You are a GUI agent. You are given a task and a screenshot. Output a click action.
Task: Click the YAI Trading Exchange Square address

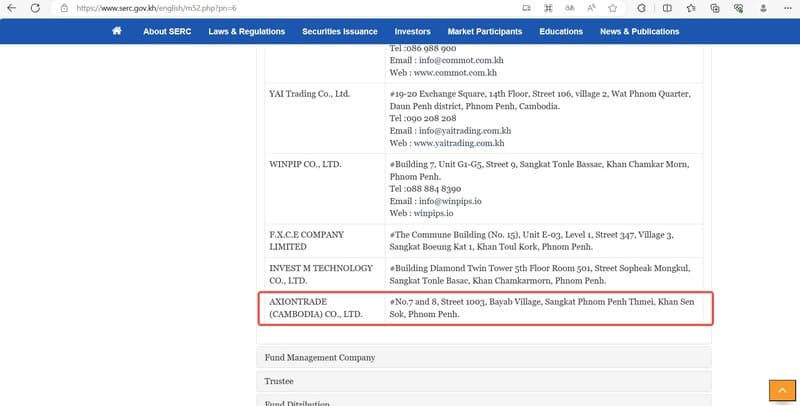[x=540, y=100]
